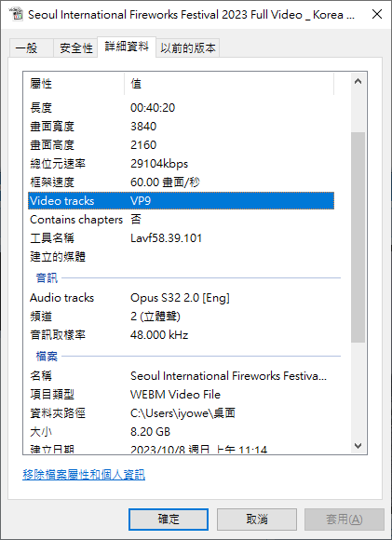Select the Audio tracks row

181,298
